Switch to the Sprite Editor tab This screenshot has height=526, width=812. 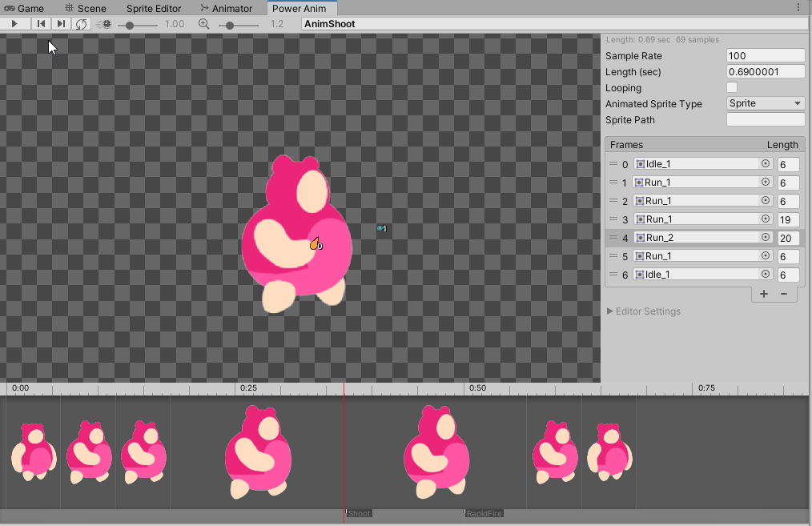click(153, 8)
